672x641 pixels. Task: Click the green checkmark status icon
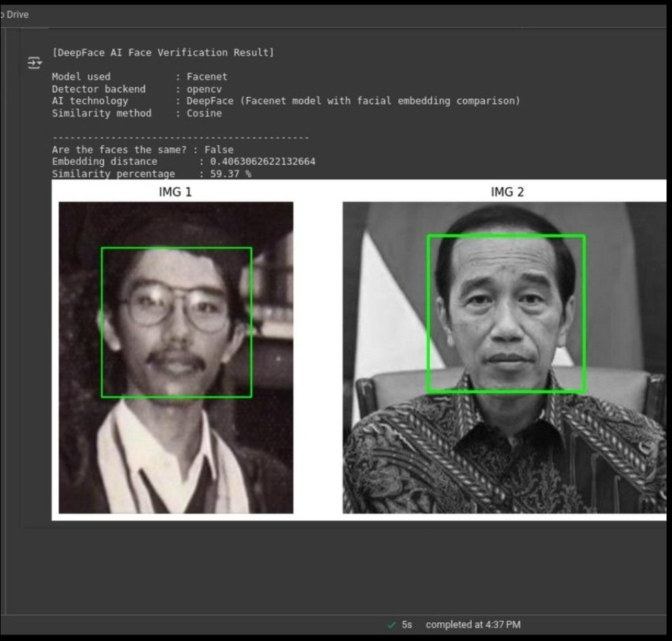[x=391, y=625]
